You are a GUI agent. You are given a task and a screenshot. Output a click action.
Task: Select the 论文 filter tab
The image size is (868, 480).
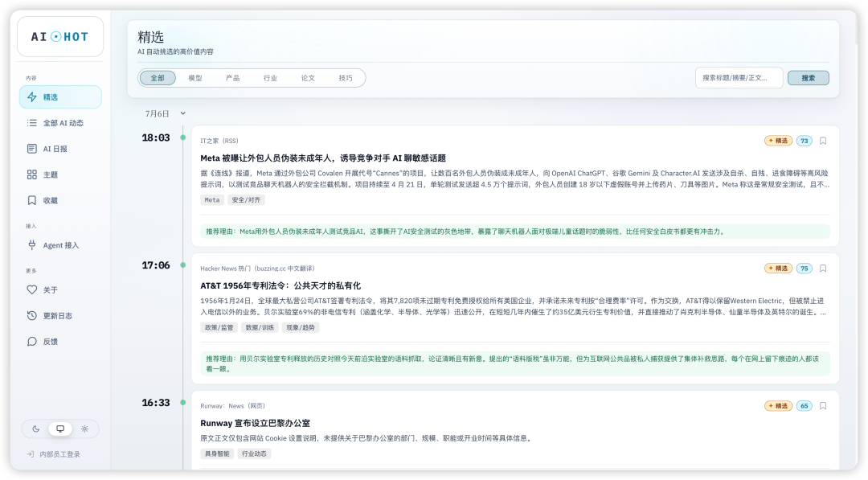click(x=308, y=78)
